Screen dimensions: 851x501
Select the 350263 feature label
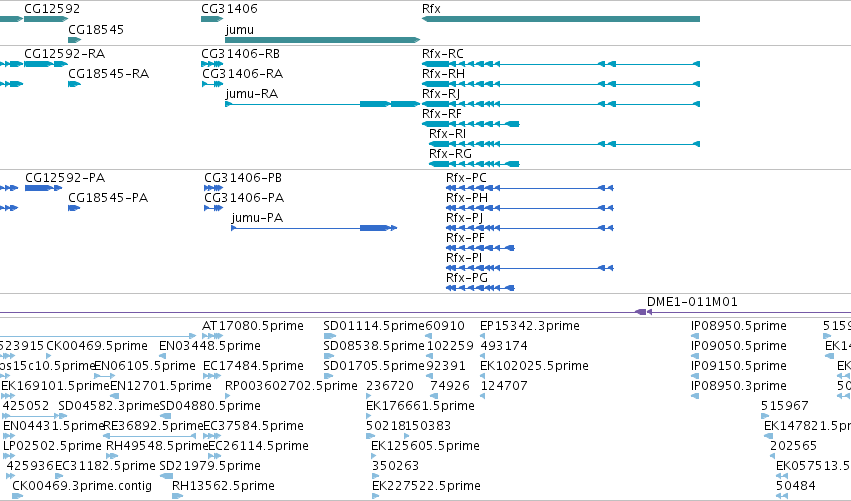396,467
